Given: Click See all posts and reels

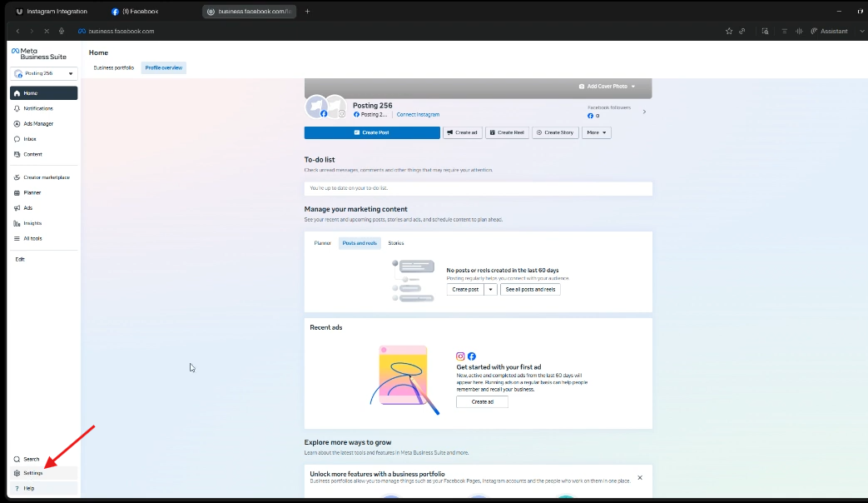Looking at the screenshot, I should [x=530, y=289].
